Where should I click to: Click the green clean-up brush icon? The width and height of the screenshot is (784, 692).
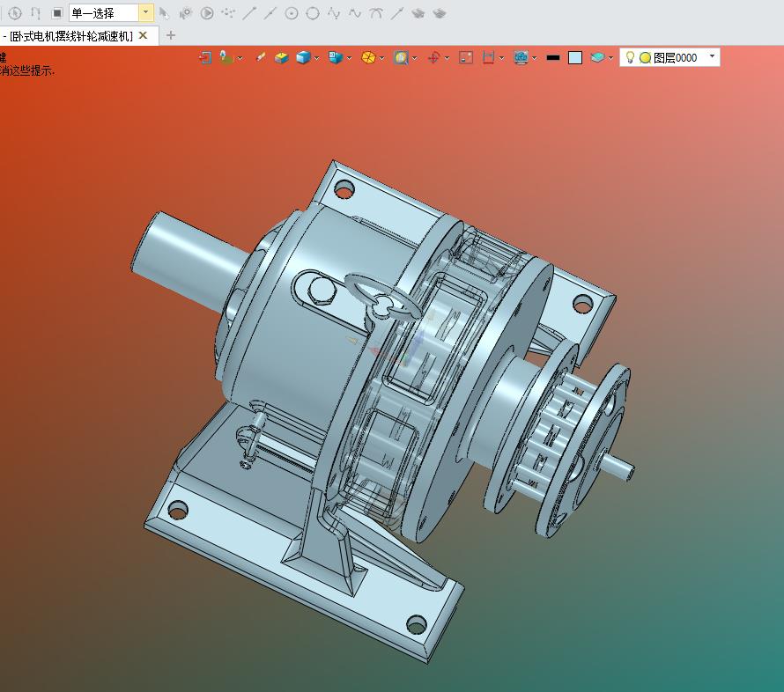point(226,58)
